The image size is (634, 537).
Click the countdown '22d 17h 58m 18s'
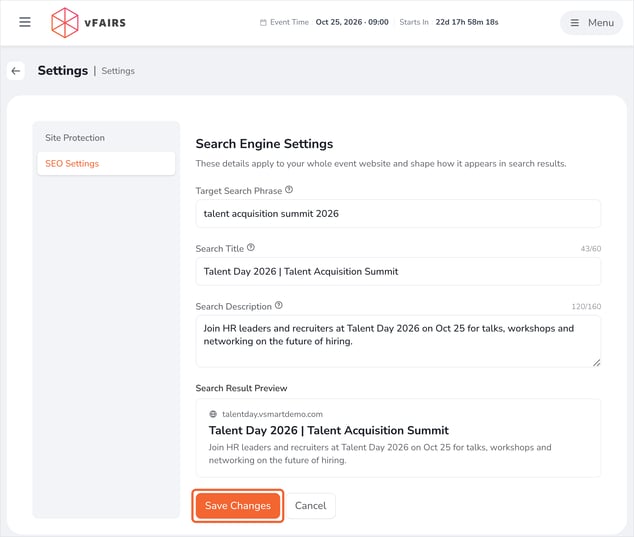pyautogui.click(x=467, y=22)
